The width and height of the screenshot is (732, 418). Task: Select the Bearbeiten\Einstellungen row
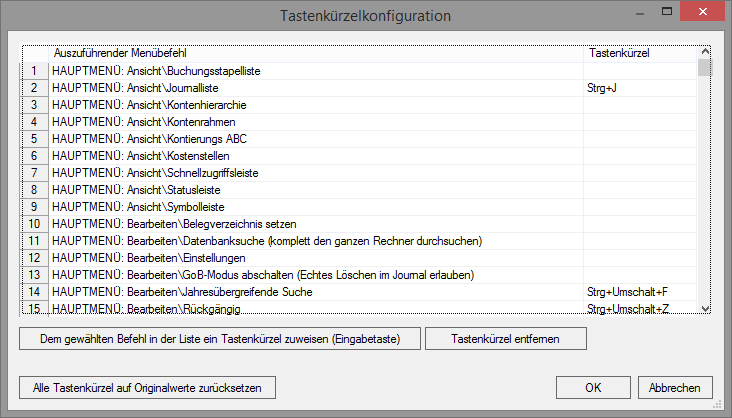click(x=359, y=258)
